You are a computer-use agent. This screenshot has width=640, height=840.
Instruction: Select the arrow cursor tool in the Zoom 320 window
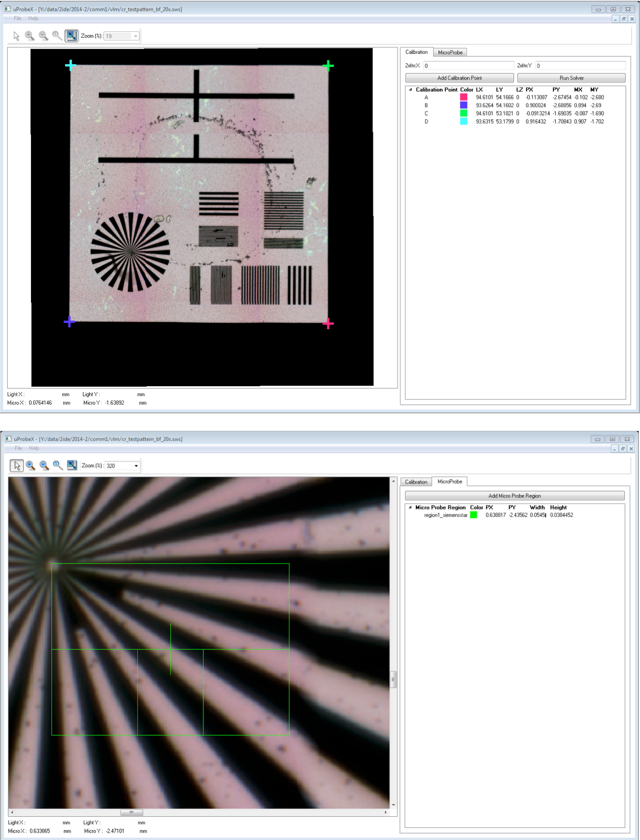[17, 466]
